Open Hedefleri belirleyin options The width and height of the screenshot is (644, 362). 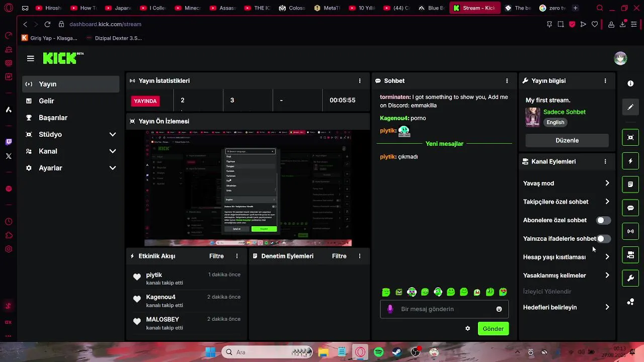[x=567, y=307]
